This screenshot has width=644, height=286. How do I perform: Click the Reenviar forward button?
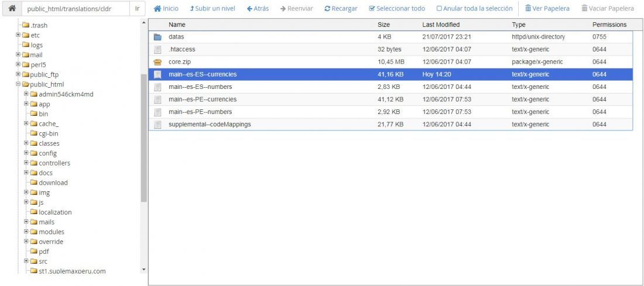297,8
